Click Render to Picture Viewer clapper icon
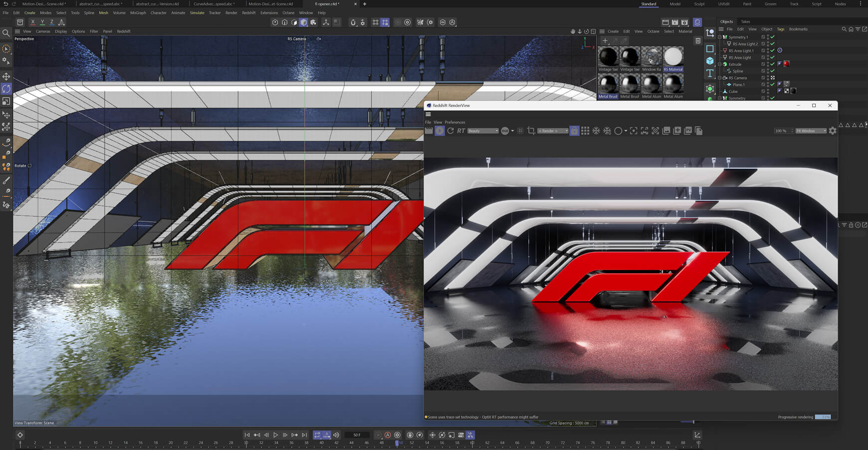This screenshot has height=450, width=868. [675, 22]
